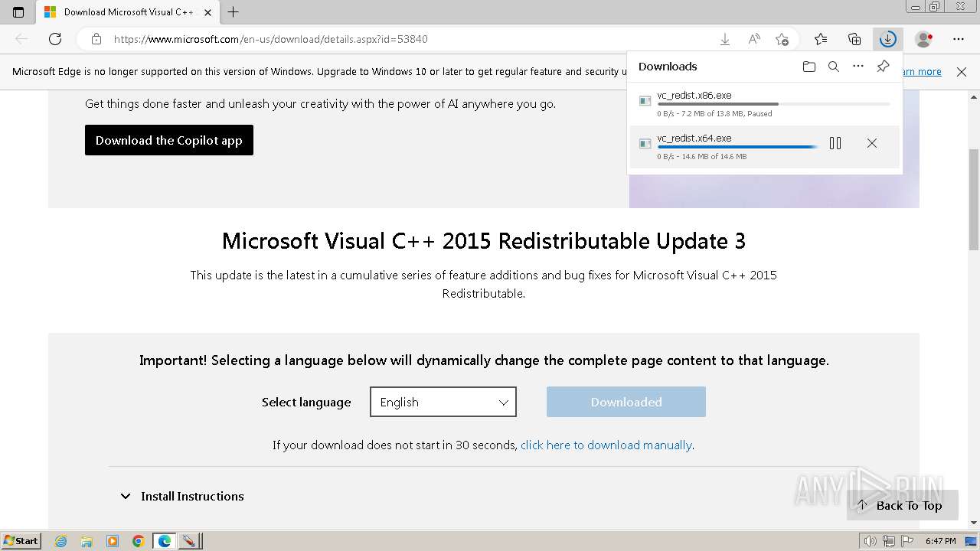
Task: Click the taskbar clock 6:47 PM
Action: pos(940,541)
